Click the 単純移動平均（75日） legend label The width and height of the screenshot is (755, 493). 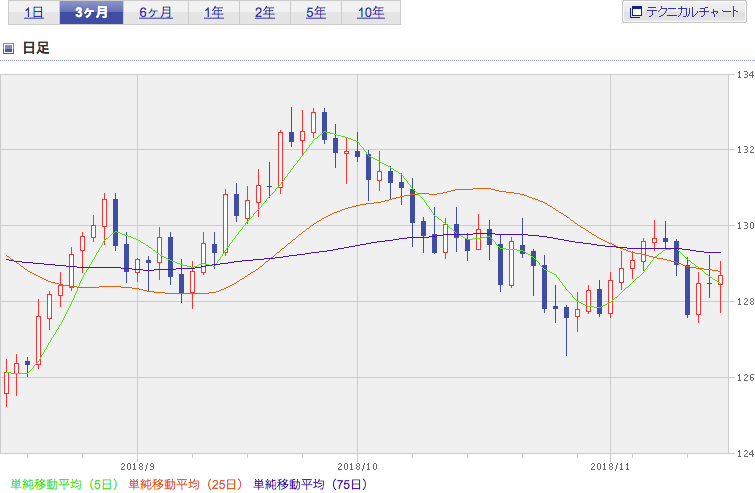tap(311, 484)
